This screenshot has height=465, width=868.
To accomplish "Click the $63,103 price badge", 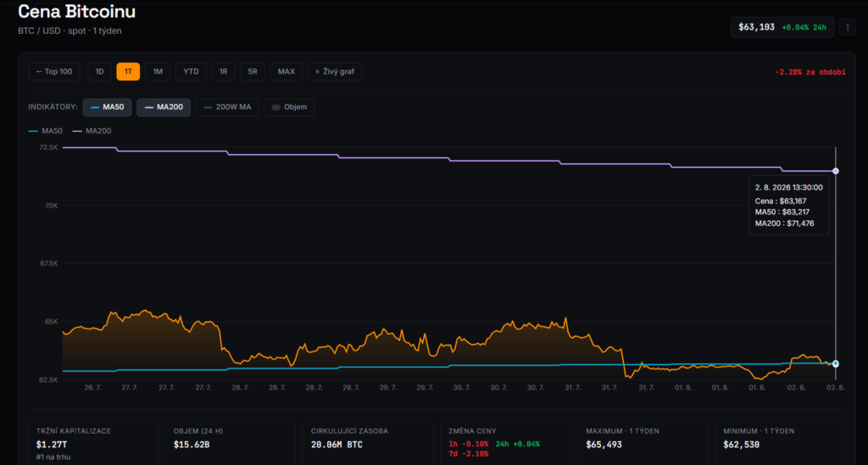I will 782,27.
